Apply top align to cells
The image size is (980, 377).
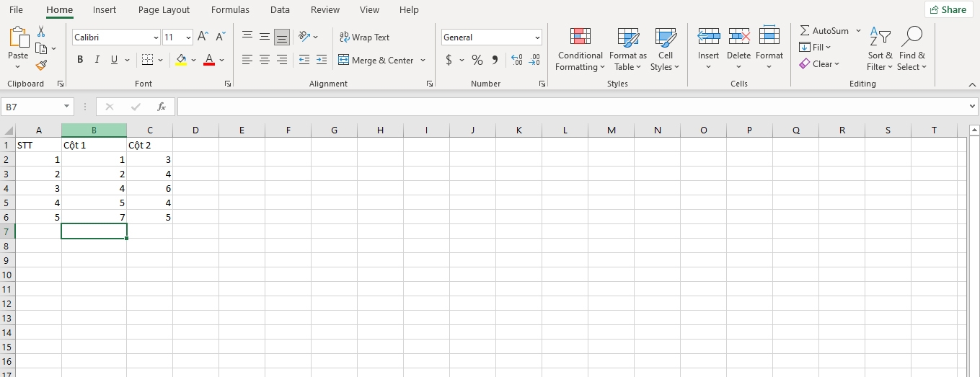pos(247,37)
